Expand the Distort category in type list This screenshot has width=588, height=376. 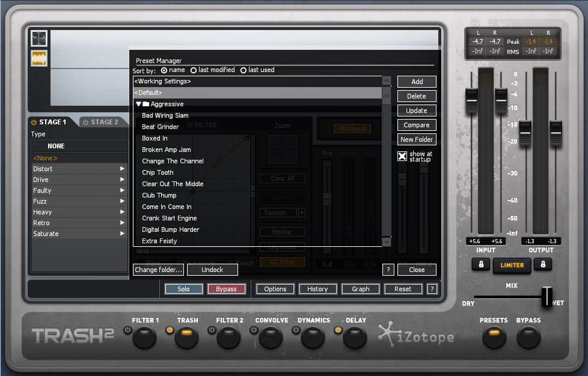coord(123,169)
